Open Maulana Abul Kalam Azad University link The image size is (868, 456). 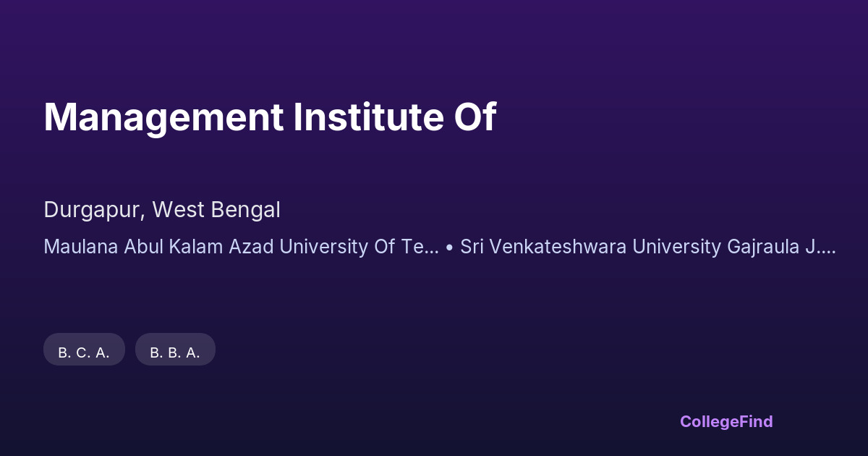(x=241, y=247)
